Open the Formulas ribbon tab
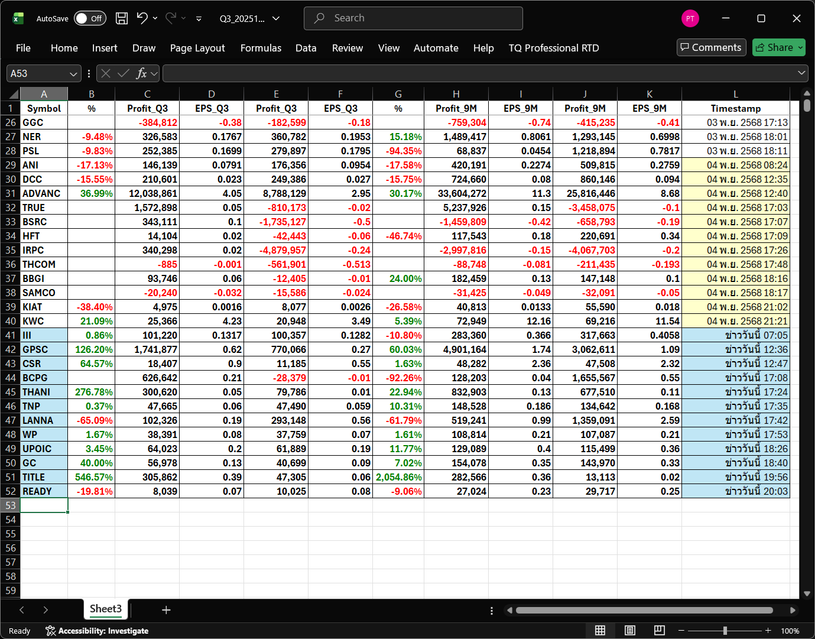 coord(260,48)
